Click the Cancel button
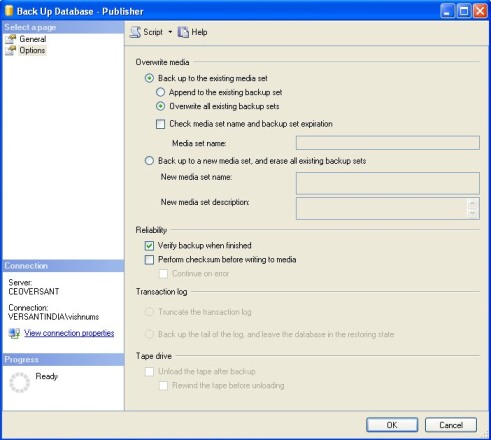This screenshot has width=491, height=440. pos(451,425)
